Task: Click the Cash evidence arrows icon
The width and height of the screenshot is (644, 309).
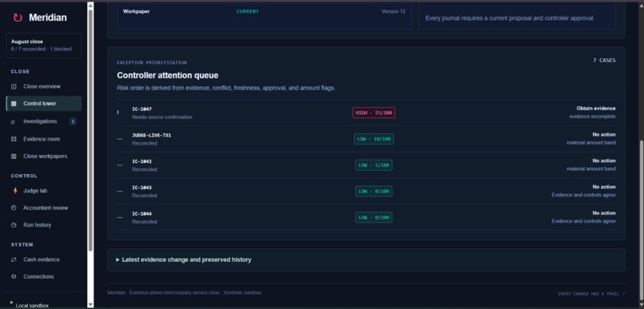Action: [14, 259]
